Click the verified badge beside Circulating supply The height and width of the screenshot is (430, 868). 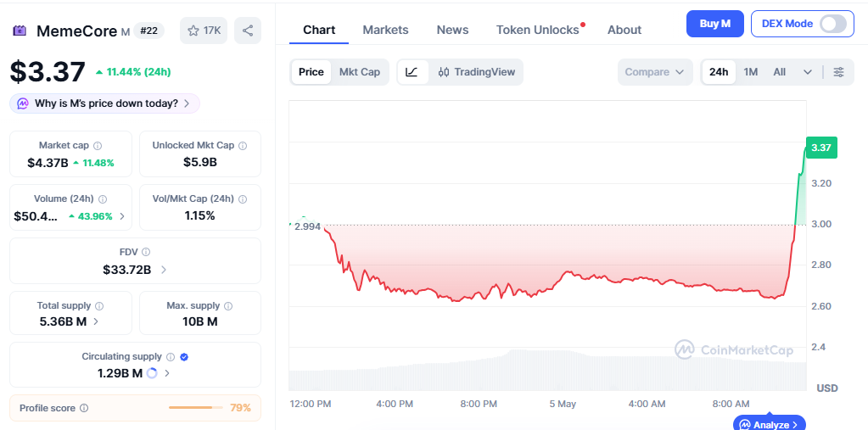tap(184, 357)
